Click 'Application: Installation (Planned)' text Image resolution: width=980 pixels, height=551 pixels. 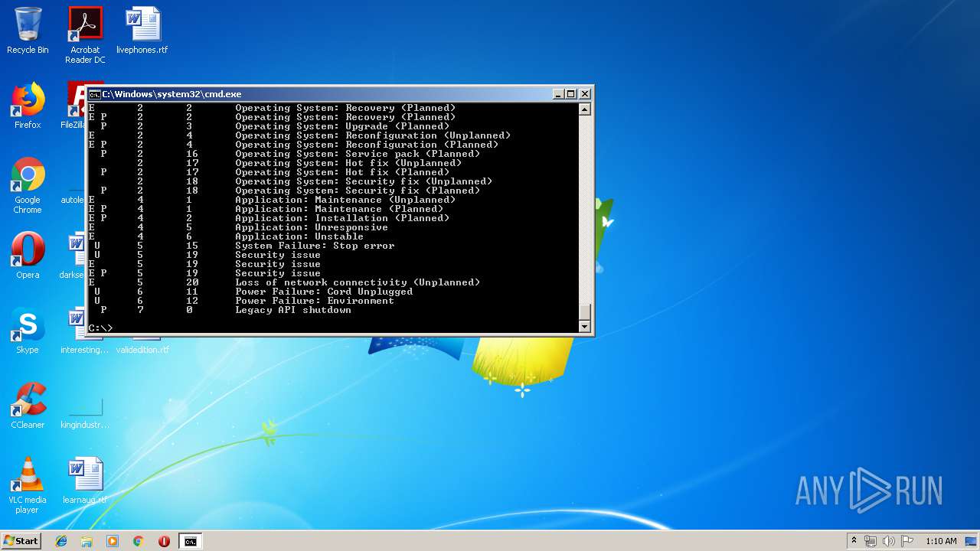342,218
